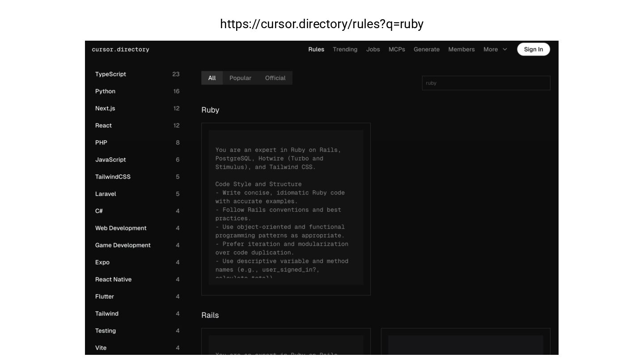The image size is (644, 362).
Task: Open the MCPs page
Action: (397, 49)
